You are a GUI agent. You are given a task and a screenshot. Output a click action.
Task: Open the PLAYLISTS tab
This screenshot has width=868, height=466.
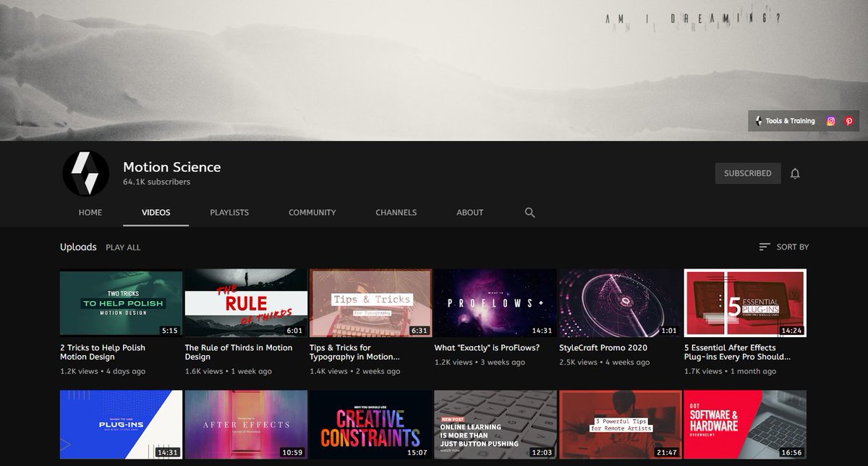click(229, 213)
